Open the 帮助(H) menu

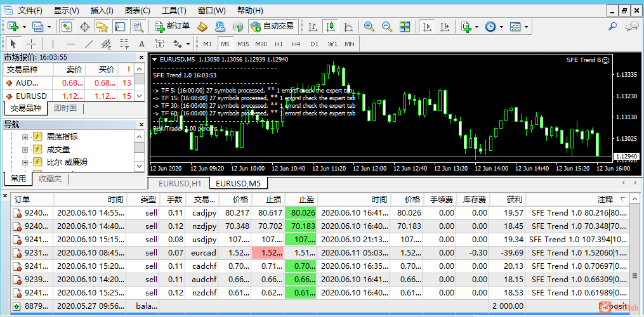[x=250, y=10]
